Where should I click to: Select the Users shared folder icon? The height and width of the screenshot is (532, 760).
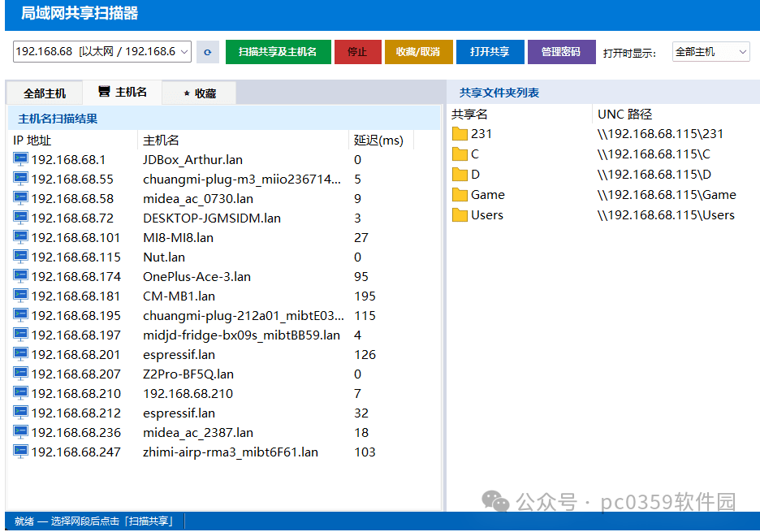(x=460, y=215)
